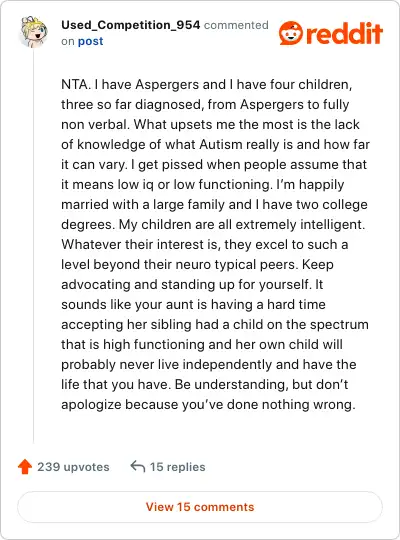Click the word "on" before post link
Viewport: 400px width, 540px height.
[x=68, y=42]
